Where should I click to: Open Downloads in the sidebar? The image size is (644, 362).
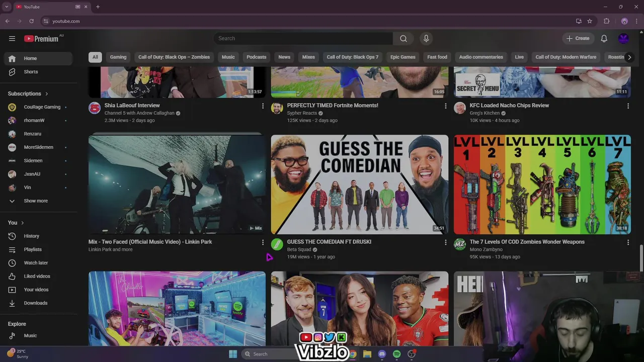tap(38, 303)
